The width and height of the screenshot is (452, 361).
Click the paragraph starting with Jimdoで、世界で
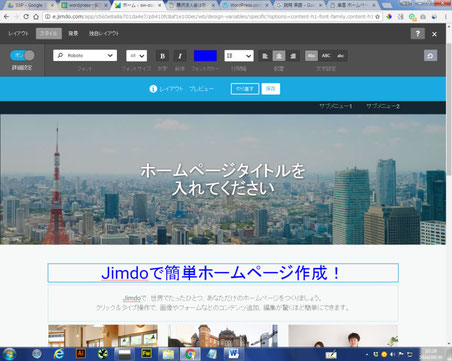[223, 303]
